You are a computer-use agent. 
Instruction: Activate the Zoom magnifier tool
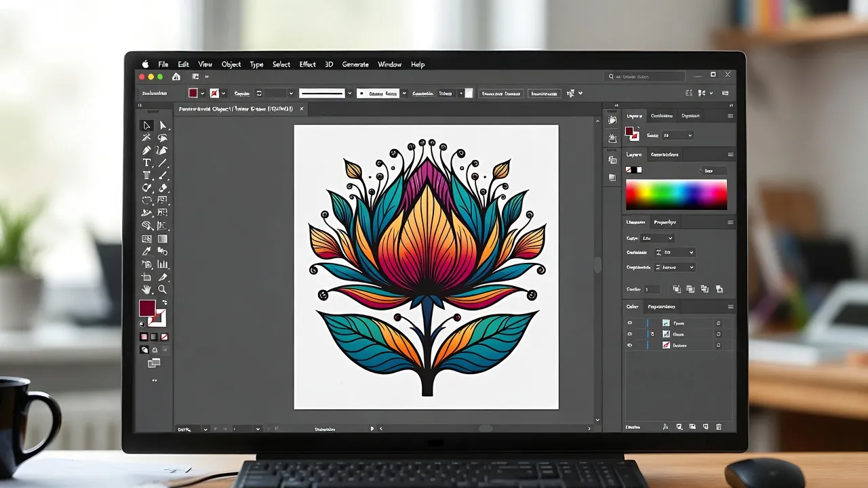[163, 289]
